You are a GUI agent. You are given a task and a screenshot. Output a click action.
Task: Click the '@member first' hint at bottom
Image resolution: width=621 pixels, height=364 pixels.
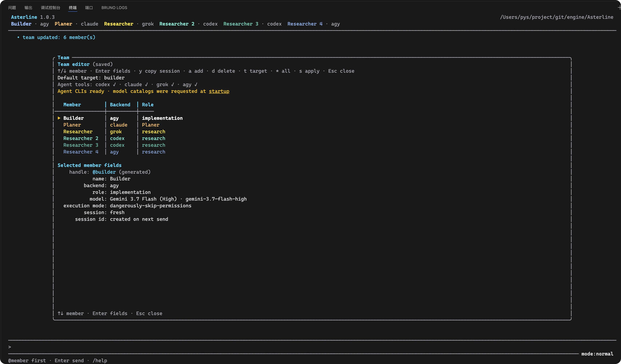point(27,361)
